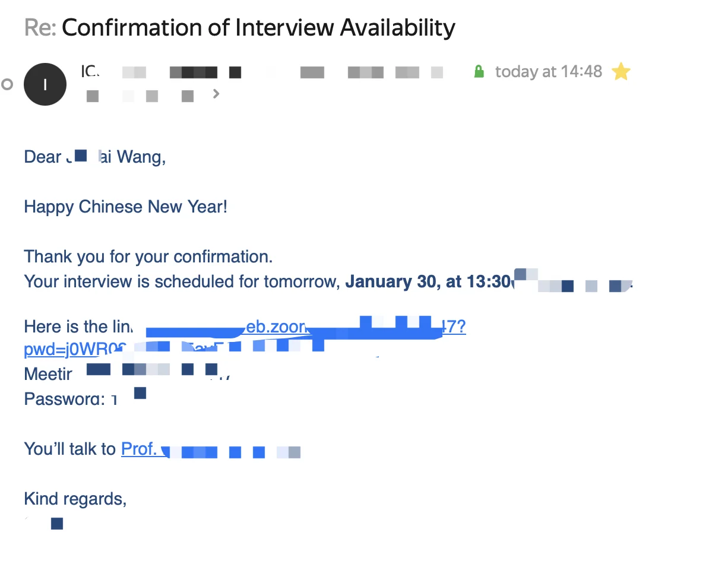728x564 pixels.
Task: Toggle the unread marker circle beside avatar
Action: click(x=7, y=84)
